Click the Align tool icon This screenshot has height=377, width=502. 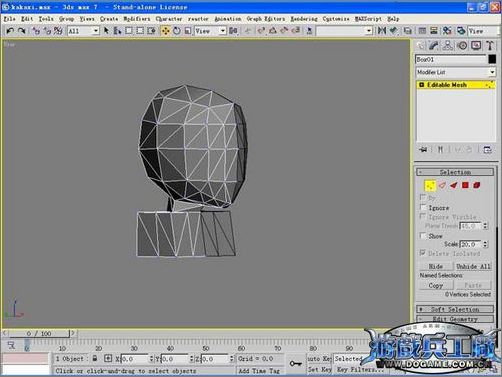(394, 31)
